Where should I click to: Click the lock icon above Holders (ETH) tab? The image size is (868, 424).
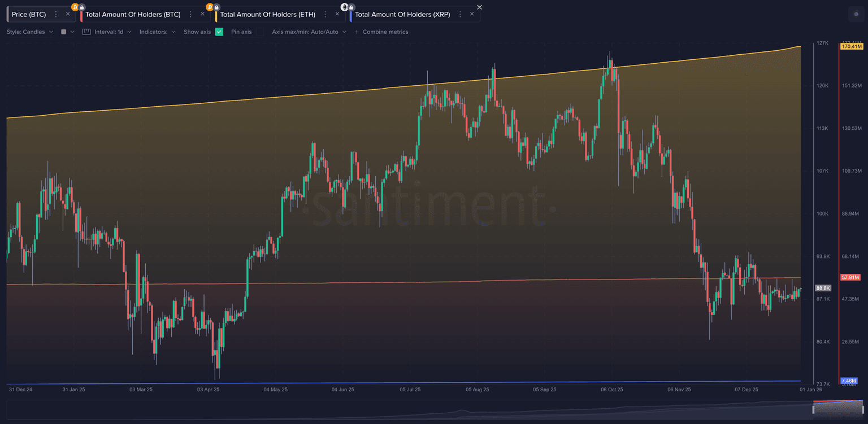pos(217,7)
